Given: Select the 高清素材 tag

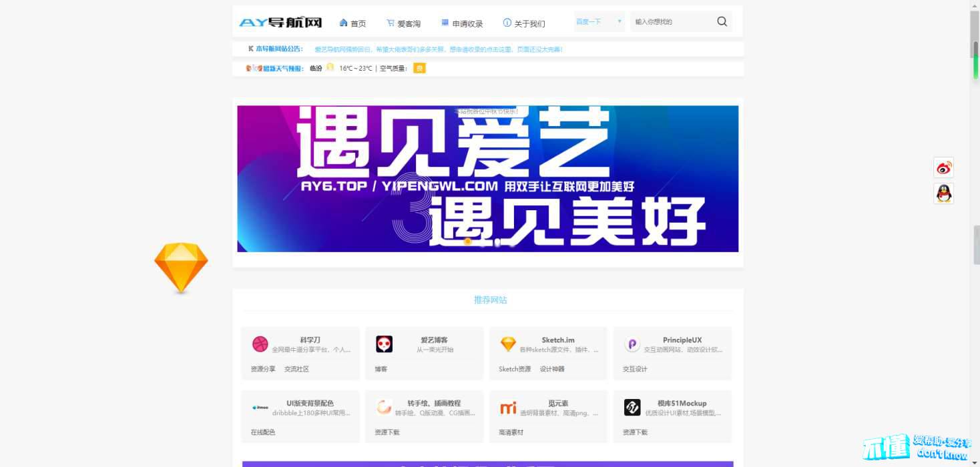Looking at the screenshot, I should pos(511,432).
